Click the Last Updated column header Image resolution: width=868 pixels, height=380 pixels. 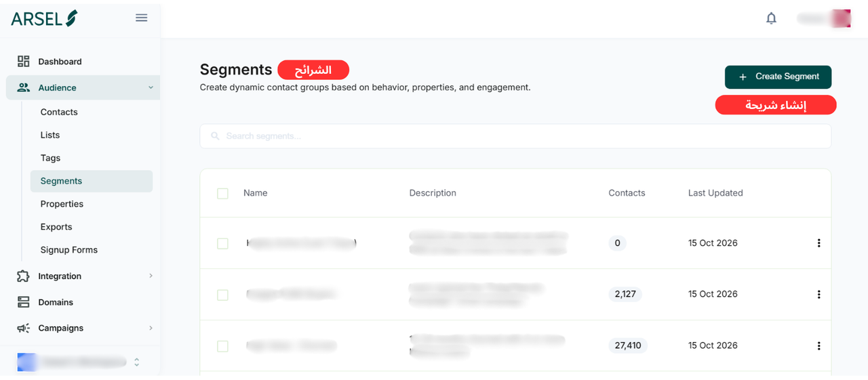[715, 193]
